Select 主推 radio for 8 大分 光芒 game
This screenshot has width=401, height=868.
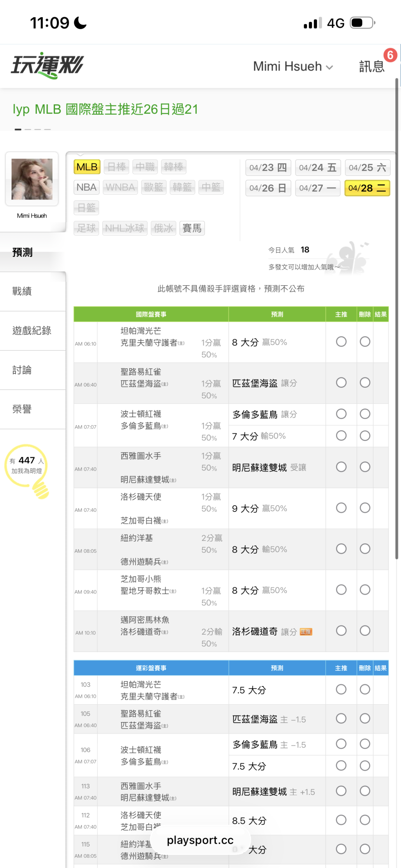341,342
